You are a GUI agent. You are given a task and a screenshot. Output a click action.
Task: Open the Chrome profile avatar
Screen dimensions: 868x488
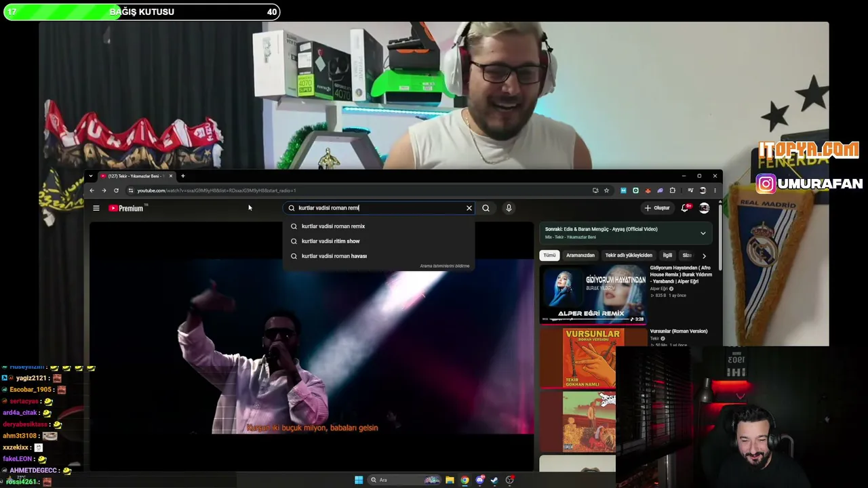[703, 190]
